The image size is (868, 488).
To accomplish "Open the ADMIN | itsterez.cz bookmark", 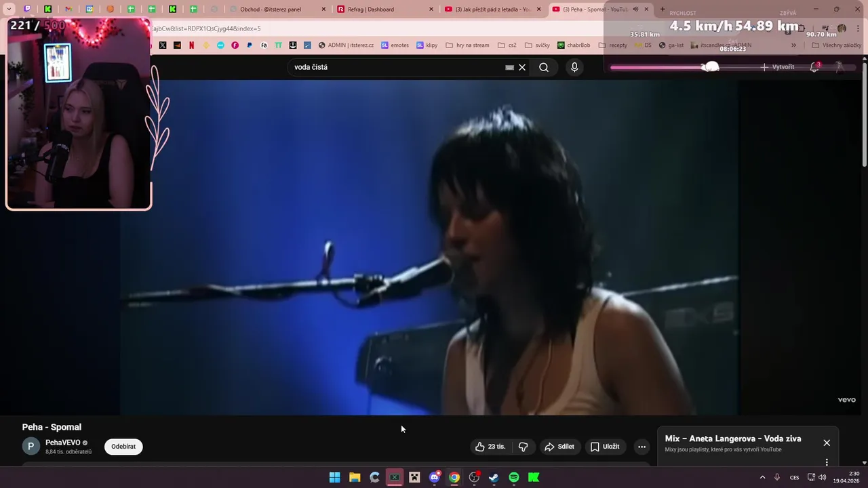I will point(346,45).
